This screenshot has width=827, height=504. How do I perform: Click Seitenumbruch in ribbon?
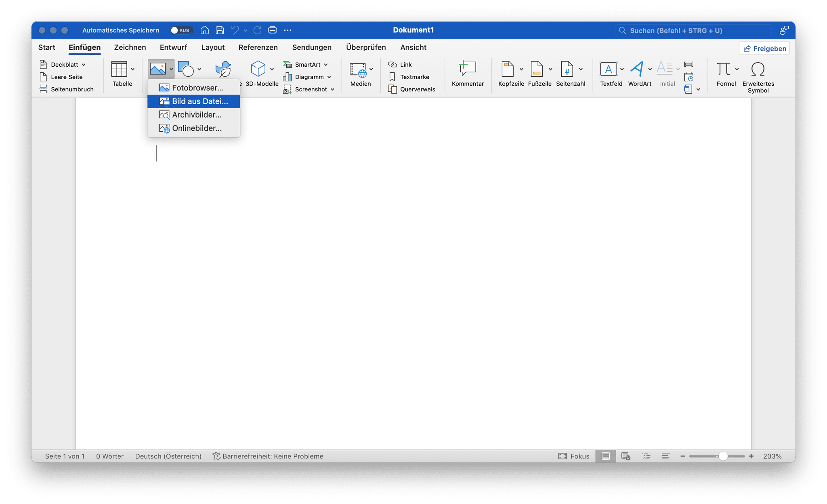[x=66, y=89]
